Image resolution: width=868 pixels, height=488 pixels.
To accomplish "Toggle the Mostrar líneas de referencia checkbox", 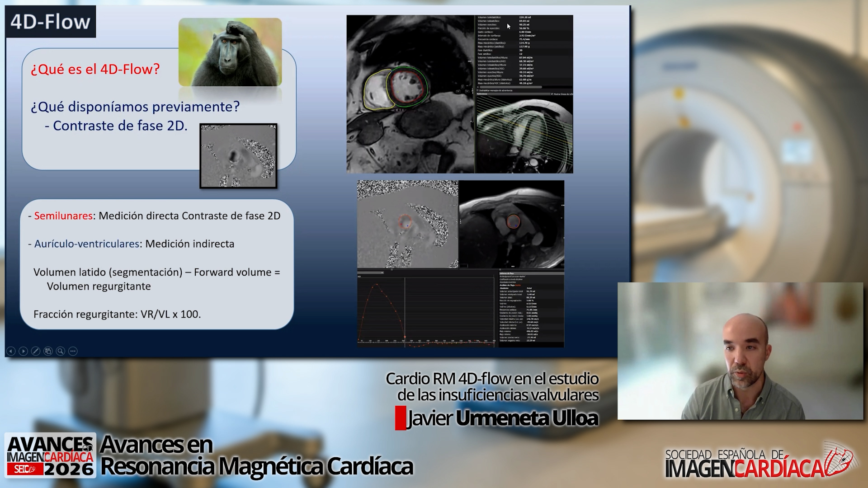I will [552, 94].
